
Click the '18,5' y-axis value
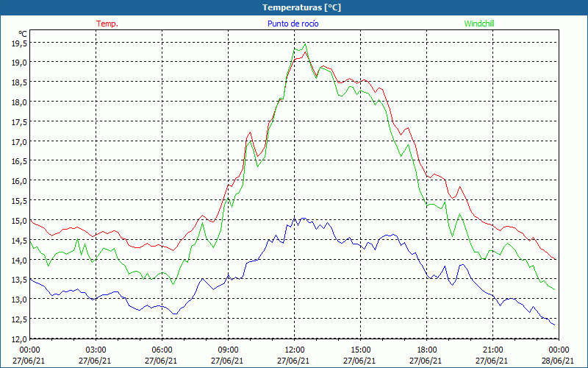(19, 83)
